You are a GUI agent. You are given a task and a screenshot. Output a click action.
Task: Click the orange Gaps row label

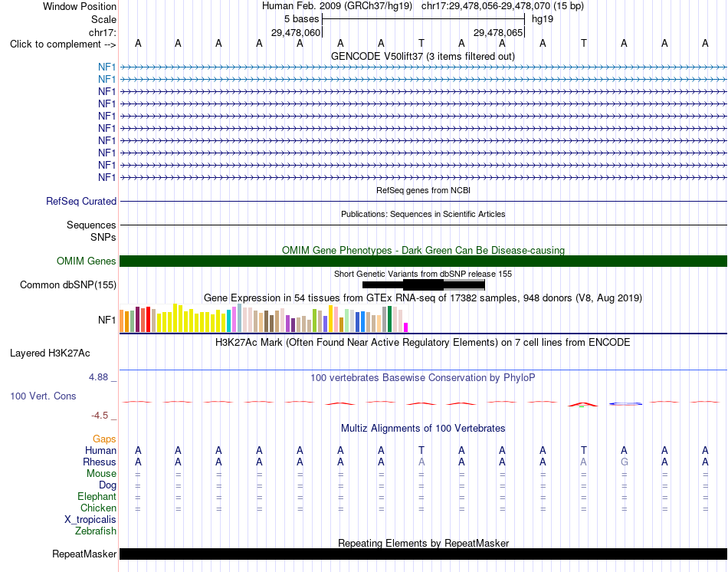coord(104,439)
